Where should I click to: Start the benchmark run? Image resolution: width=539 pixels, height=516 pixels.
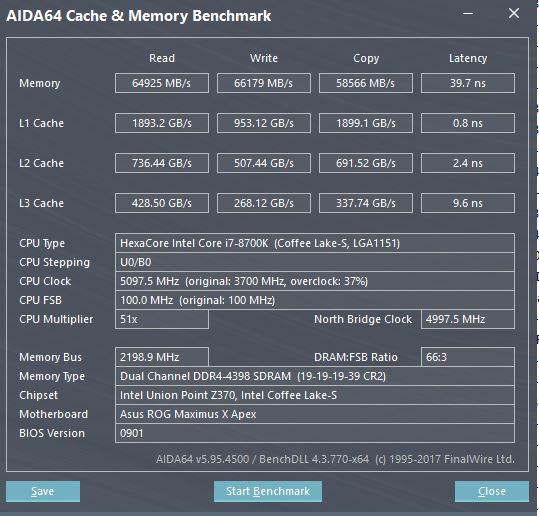pos(268,491)
